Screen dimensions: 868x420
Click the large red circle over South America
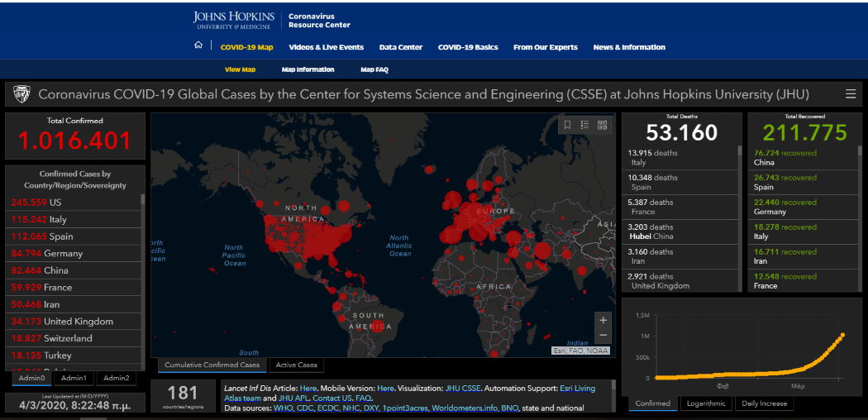377,326
